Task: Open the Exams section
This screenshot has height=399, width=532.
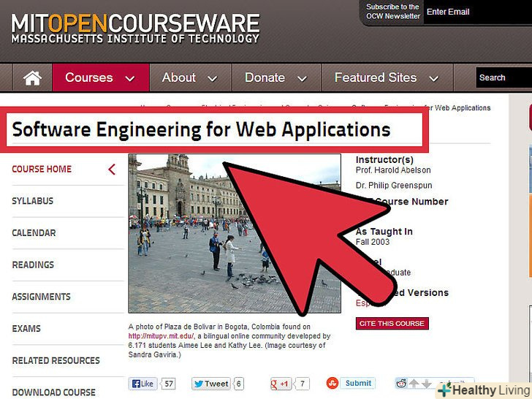Action: [26, 328]
